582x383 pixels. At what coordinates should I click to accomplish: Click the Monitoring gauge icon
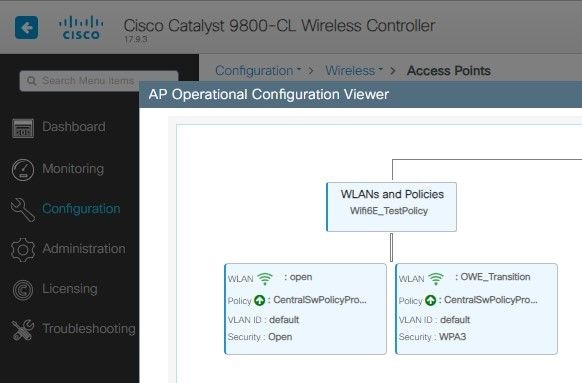pyautogui.click(x=23, y=170)
